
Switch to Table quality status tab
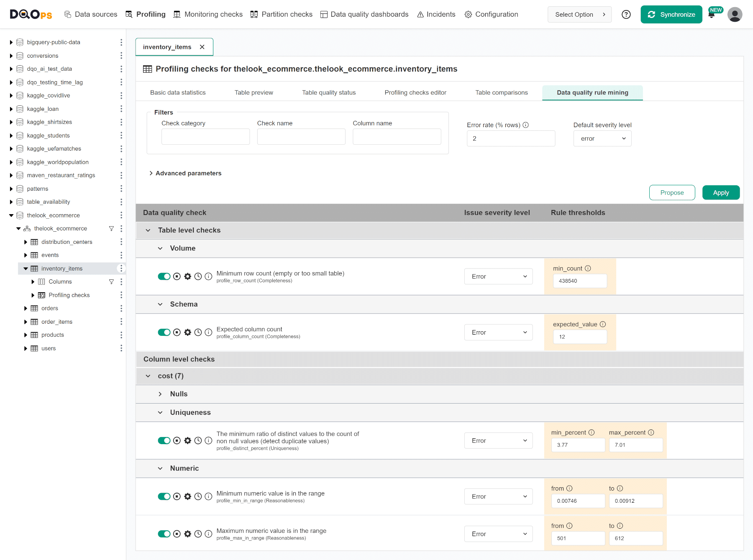(x=329, y=92)
